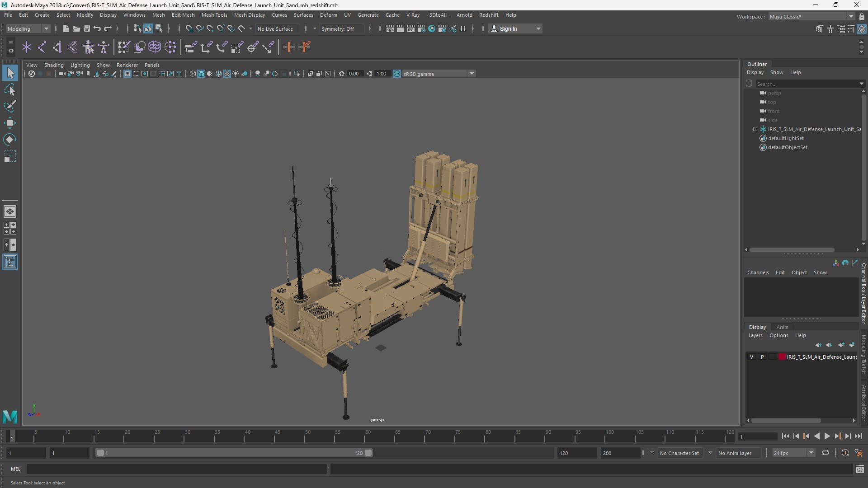Click the Redo arrow icon
The image size is (868, 488).
click(108, 28)
